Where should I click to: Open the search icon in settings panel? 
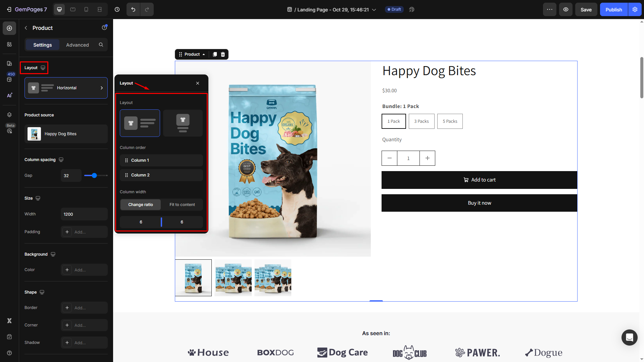[x=101, y=45]
